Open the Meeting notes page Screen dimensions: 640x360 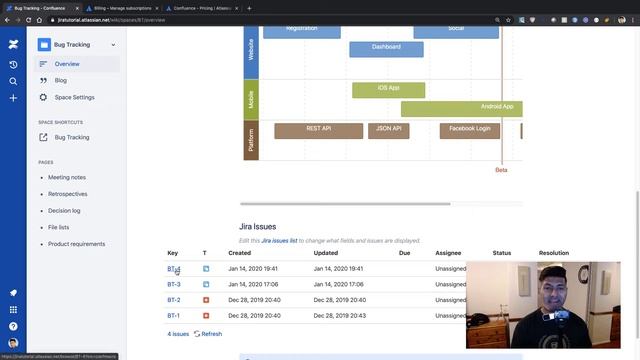tap(67, 178)
